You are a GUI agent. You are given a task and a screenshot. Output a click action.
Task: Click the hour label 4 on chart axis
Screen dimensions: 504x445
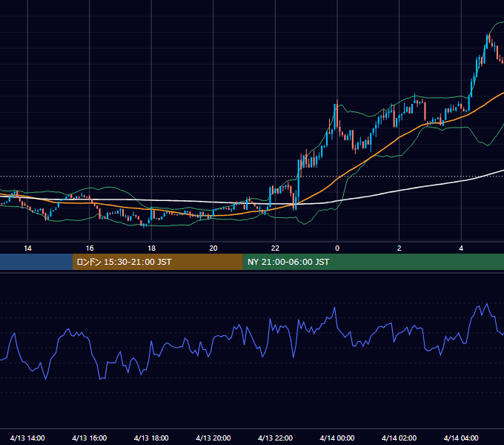[x=461, y=248]
